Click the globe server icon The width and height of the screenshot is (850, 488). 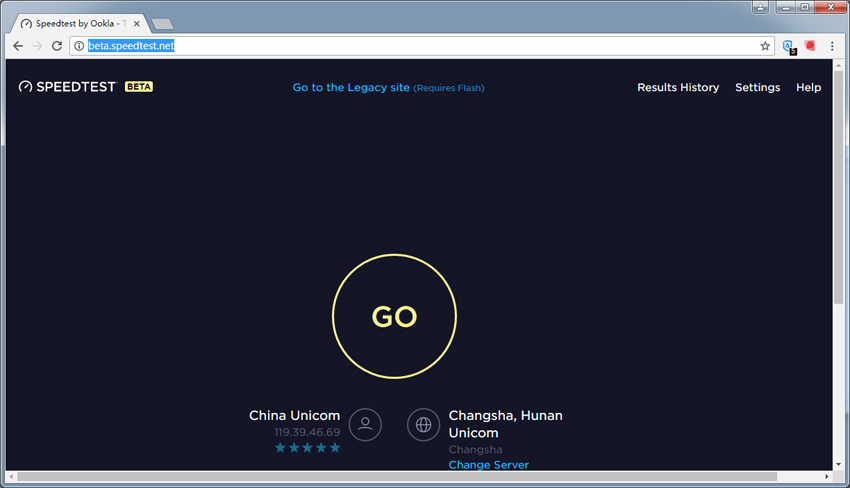tap(423, 424)
